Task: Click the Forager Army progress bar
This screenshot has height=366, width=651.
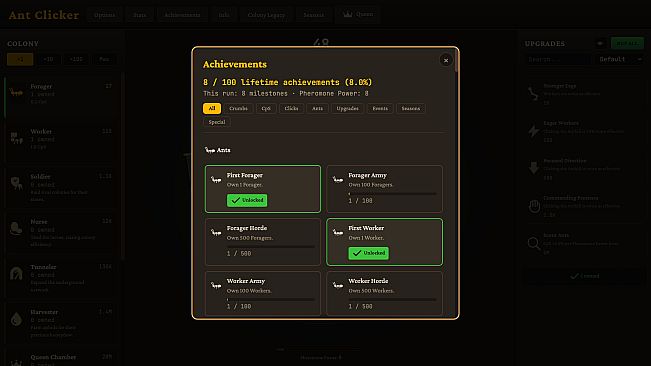Action: tap(392, 193)
